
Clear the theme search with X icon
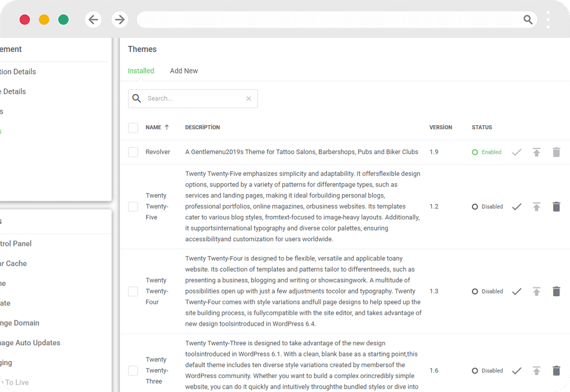[x=249, y=99]
